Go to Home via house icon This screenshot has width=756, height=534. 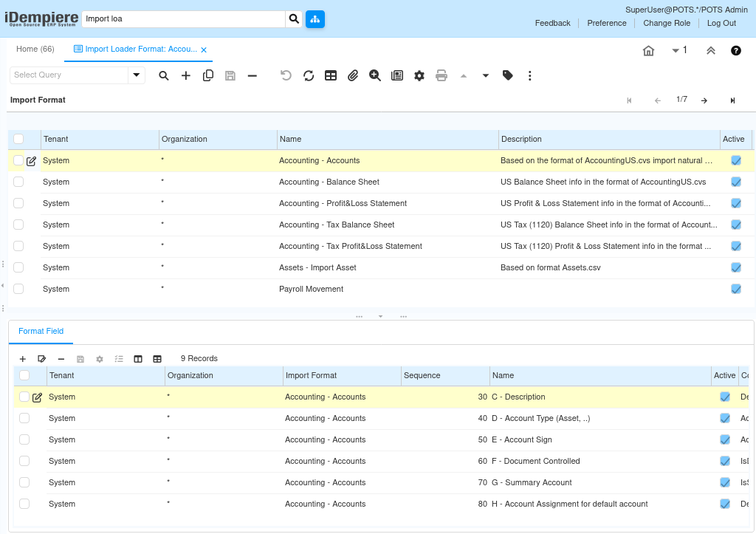648,51
